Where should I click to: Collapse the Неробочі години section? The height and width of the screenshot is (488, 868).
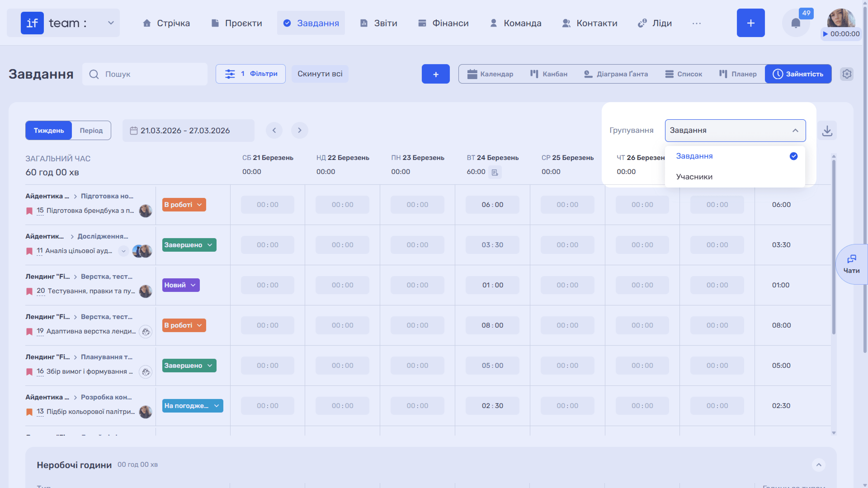[x=818, y=465]
